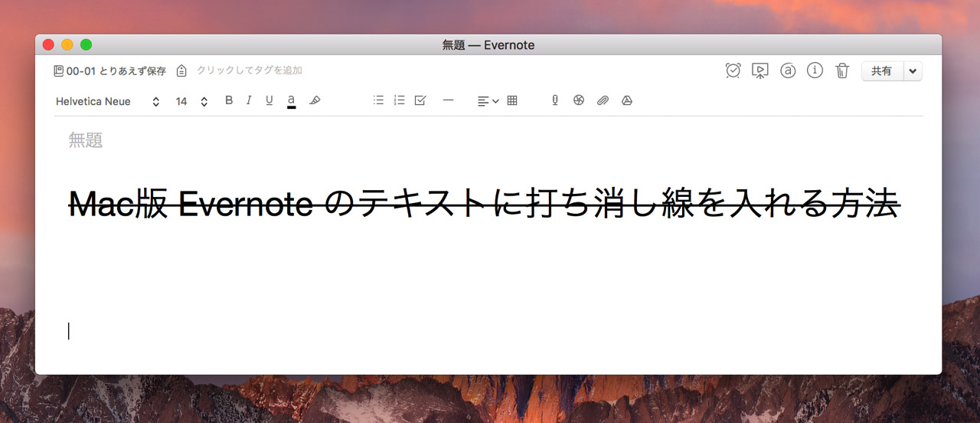The height and width of the screenshot is (423, 980).
Task: Click the 共有 share button
Action: (x=882, y=70)
